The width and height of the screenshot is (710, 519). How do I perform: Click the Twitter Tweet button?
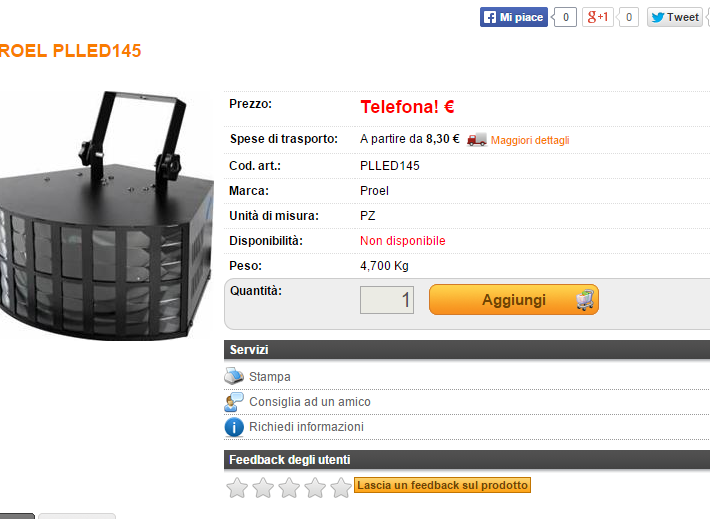click(675, 17)
